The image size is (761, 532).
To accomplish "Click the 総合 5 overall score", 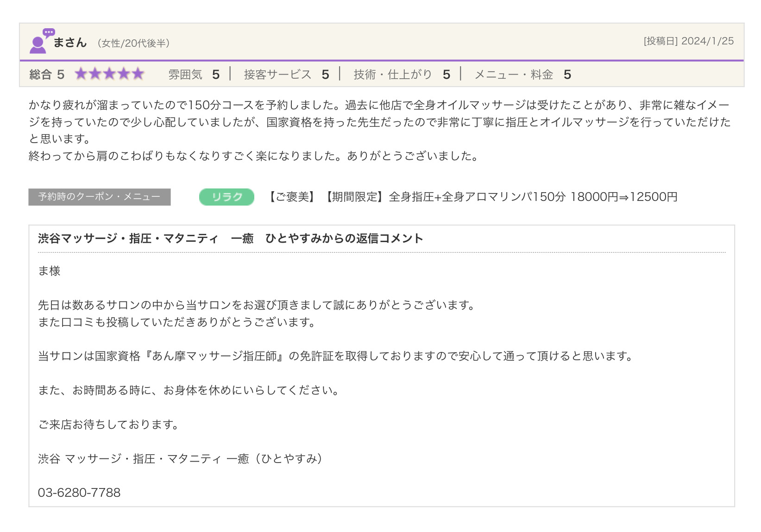I will point(47,75).
